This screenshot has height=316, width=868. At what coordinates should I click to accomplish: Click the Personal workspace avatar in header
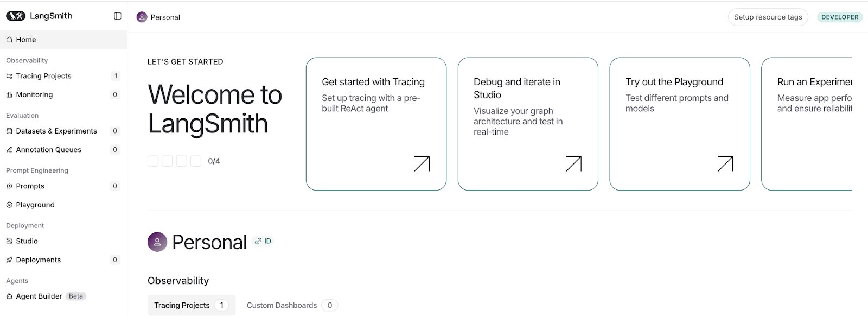coord(142,17)
